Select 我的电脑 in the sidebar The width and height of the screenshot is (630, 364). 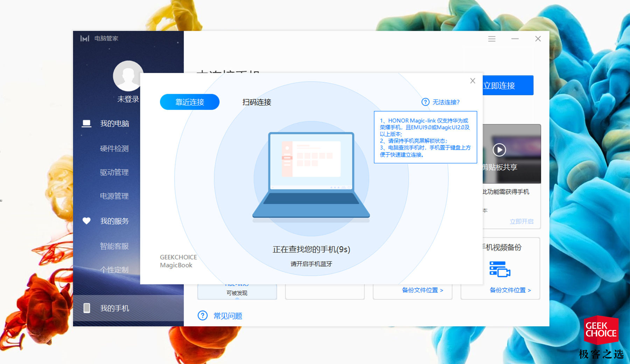click(x=114, y=123)
